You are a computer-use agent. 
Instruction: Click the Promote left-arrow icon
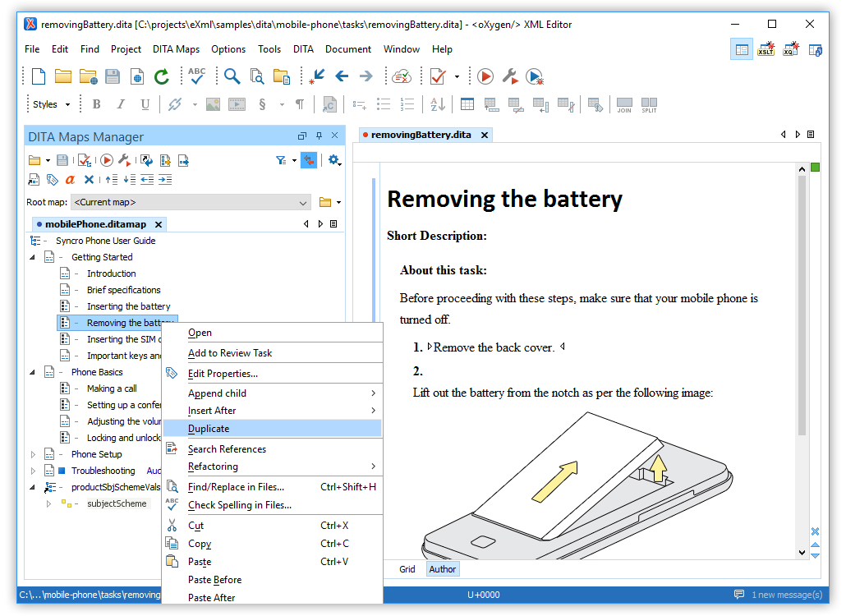[x=147, y=180]
